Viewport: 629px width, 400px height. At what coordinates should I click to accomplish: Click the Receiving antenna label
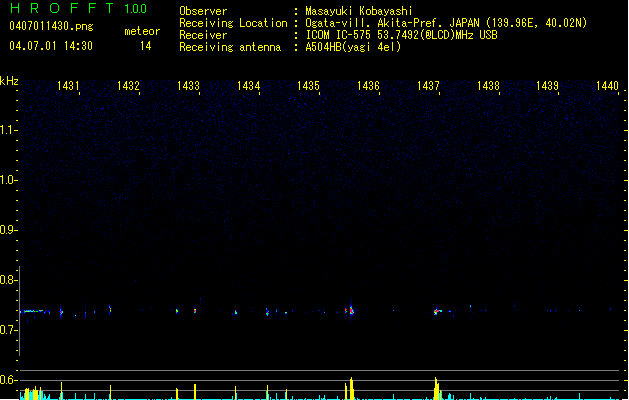click(x=230, y=47)
